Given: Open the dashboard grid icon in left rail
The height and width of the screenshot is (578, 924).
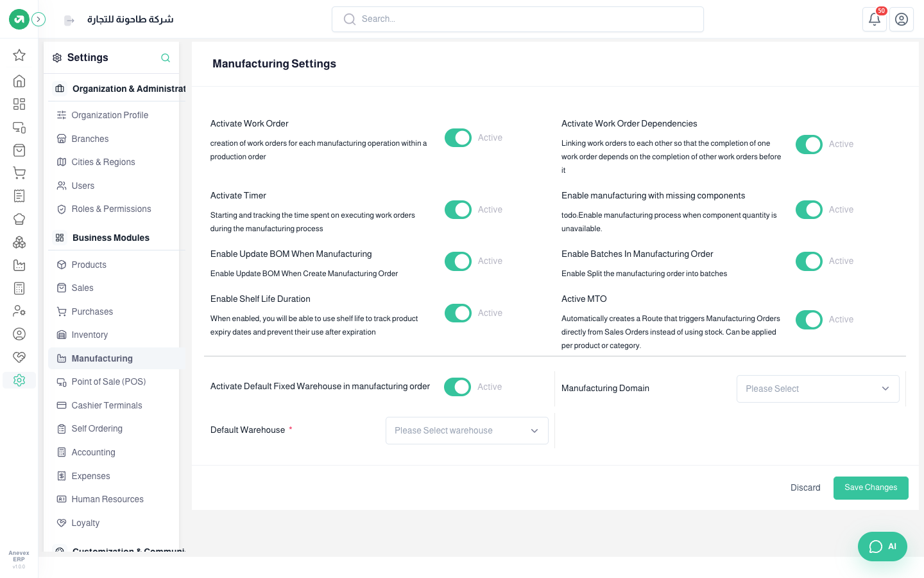Looking at the screenshot, I should (19, 104).
